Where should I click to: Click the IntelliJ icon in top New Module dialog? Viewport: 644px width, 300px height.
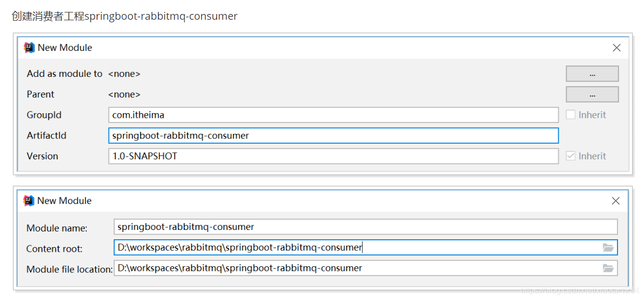click(x=30, y=48)
